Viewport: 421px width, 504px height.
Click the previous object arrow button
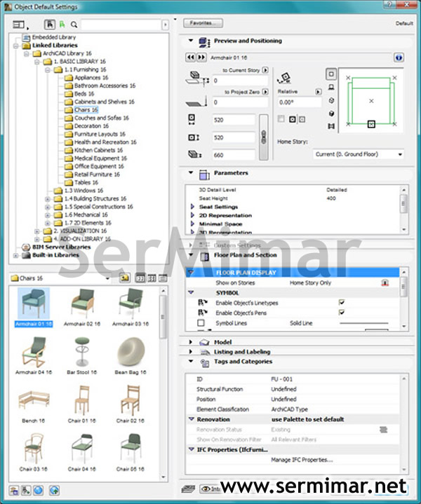point(191,57)
